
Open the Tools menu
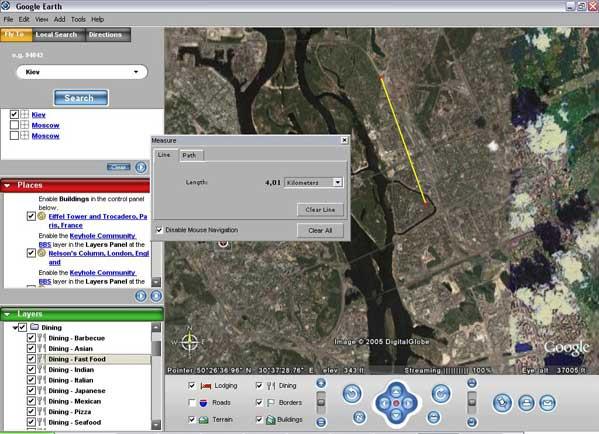click(x=78, y=19)
